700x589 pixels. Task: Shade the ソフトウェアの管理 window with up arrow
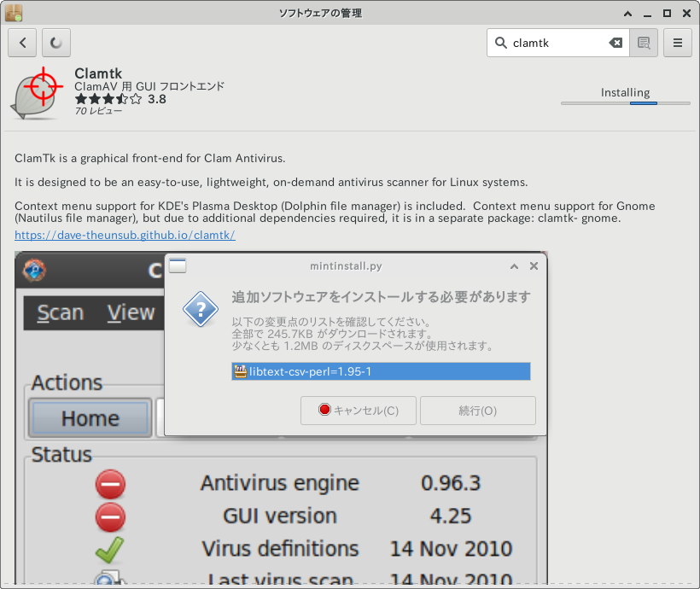click(627, 14)
